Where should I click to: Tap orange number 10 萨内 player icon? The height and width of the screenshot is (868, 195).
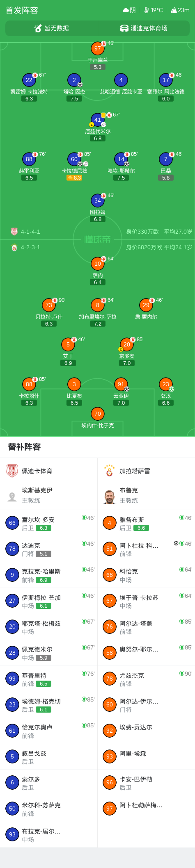point(97,264)
